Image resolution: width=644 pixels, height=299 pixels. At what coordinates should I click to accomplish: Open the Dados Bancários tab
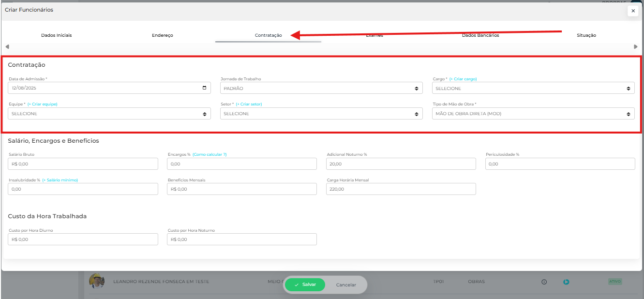coord(480,35)
